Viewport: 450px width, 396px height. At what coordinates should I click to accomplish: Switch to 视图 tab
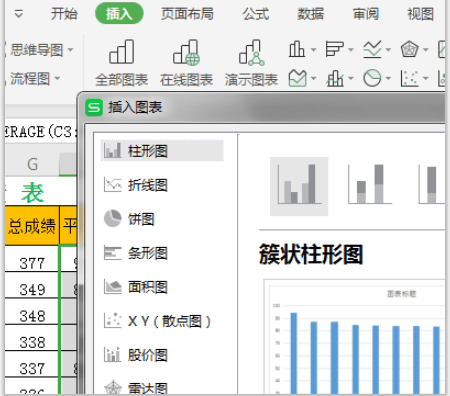(421, 14)
